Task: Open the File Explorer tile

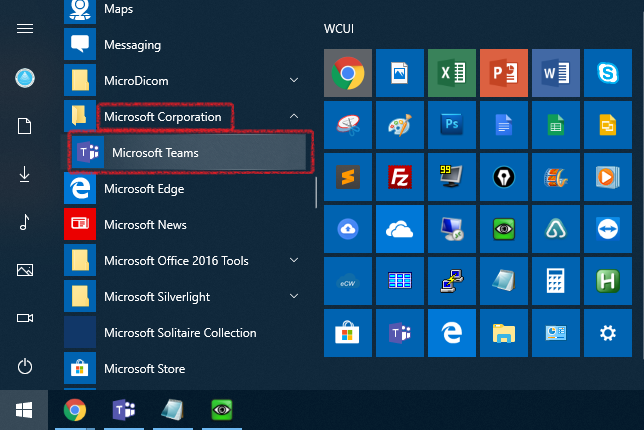Action: [x=504, y=333]
